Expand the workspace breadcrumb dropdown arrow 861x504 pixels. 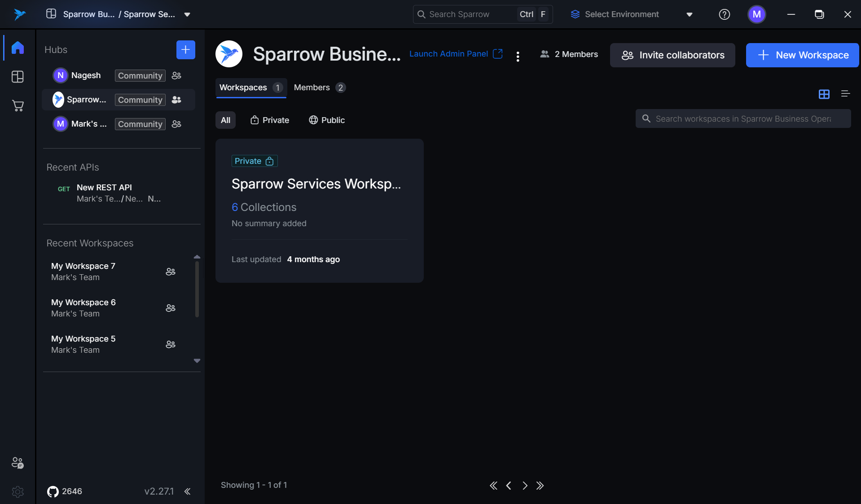(x=187, y=15)
